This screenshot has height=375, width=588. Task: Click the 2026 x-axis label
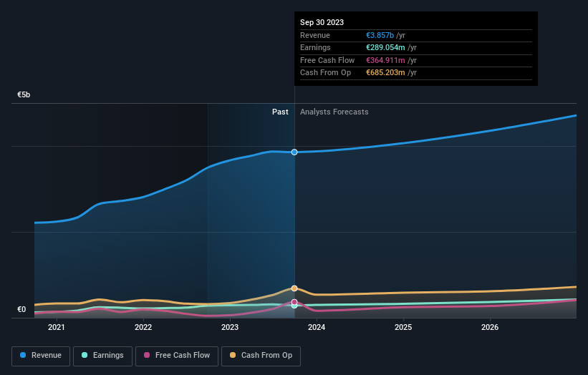(x=490, y=328)
